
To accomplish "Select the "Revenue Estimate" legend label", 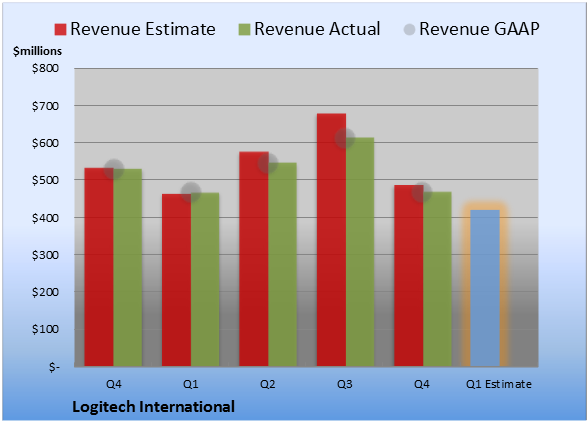I will (x=143, y=29).
